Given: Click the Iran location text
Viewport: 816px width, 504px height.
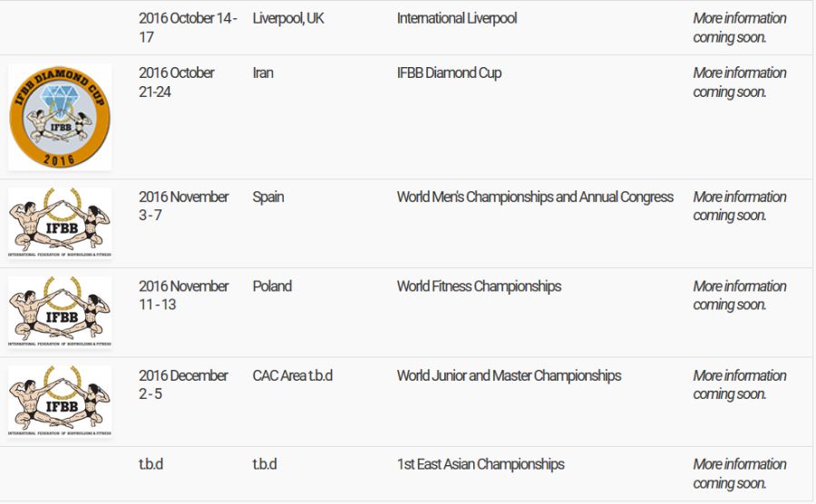Looking at the screenshot, I should (x=263, y=73).
